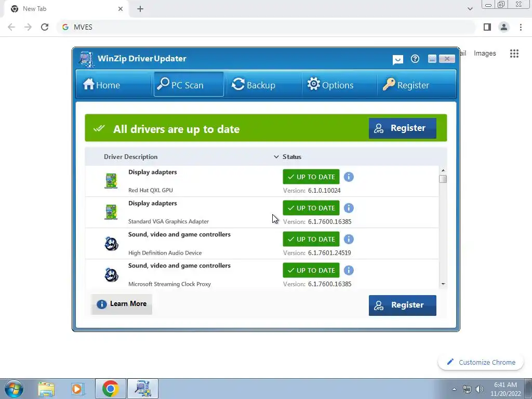532x399 pixels.
Task: Click the taskbar clock showing 6:41 AM
Action: [x=506, y=389]
